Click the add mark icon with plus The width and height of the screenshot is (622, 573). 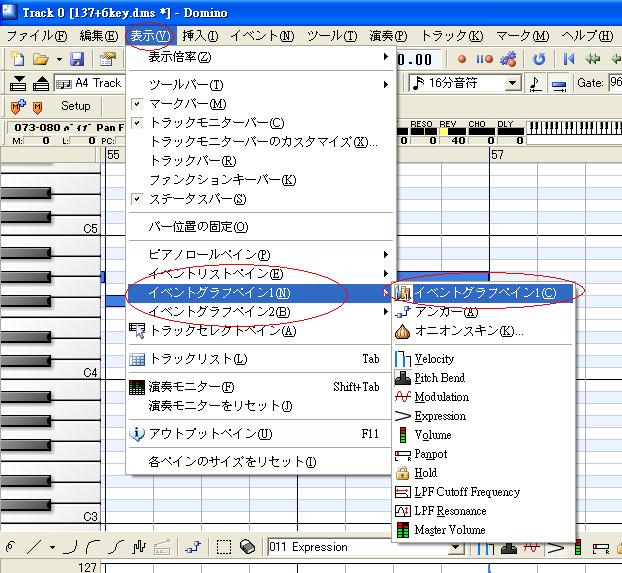(x=18, y=106)
